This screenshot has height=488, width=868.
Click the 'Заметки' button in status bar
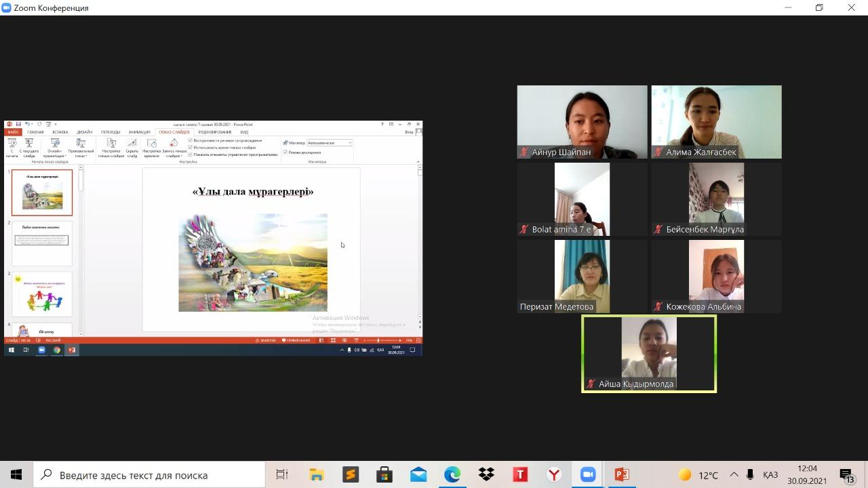click(267, 340)
